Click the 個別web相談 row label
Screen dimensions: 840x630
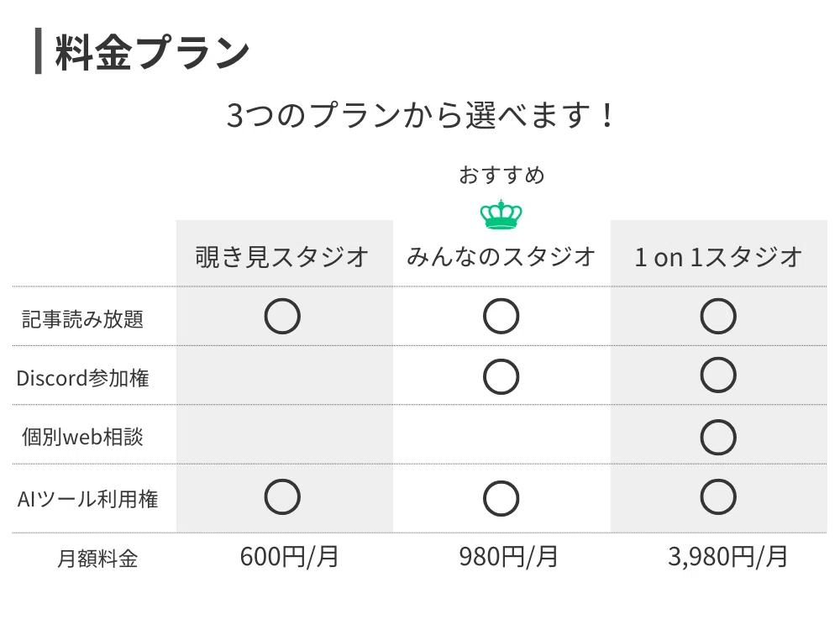pos(82,437)
